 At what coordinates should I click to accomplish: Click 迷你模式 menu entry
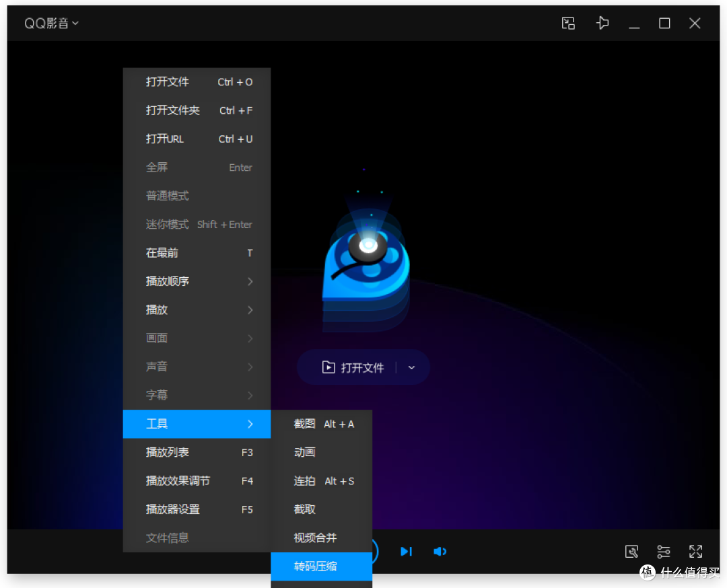click(197, 224)
